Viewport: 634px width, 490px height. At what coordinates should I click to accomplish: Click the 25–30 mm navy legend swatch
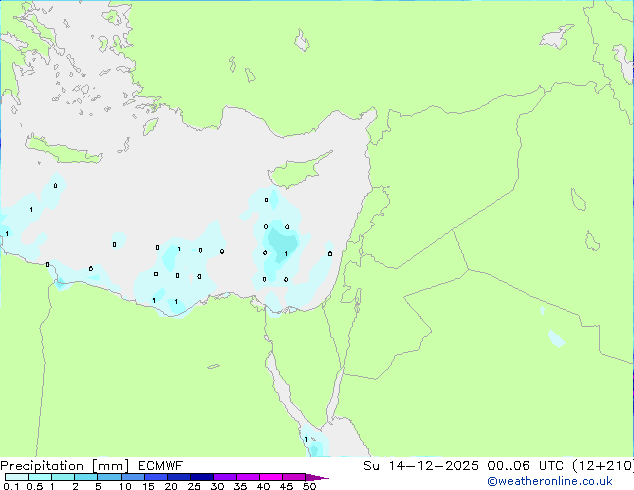pyautogui.click(x=201, y=477)
